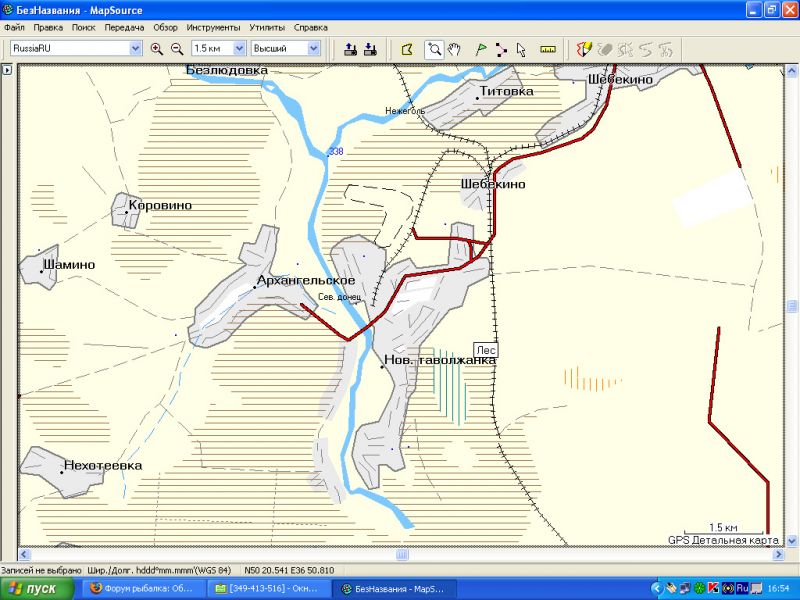Screen dimensions: 800x600
Task: Click Receive From Device toolbar icon
Action: (370, 49)
